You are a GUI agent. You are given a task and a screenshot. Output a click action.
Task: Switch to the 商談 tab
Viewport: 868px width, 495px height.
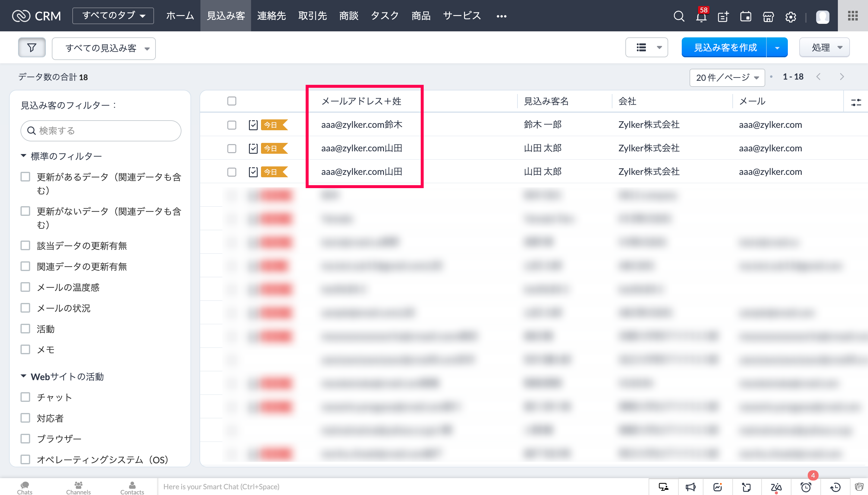[x=349, y=16]
